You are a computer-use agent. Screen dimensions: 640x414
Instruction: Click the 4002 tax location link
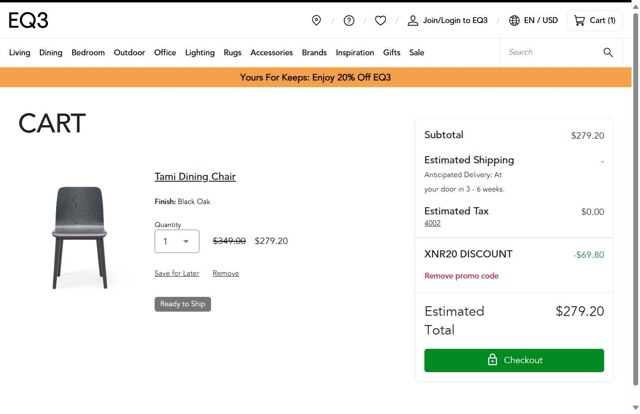coord(432,223)
